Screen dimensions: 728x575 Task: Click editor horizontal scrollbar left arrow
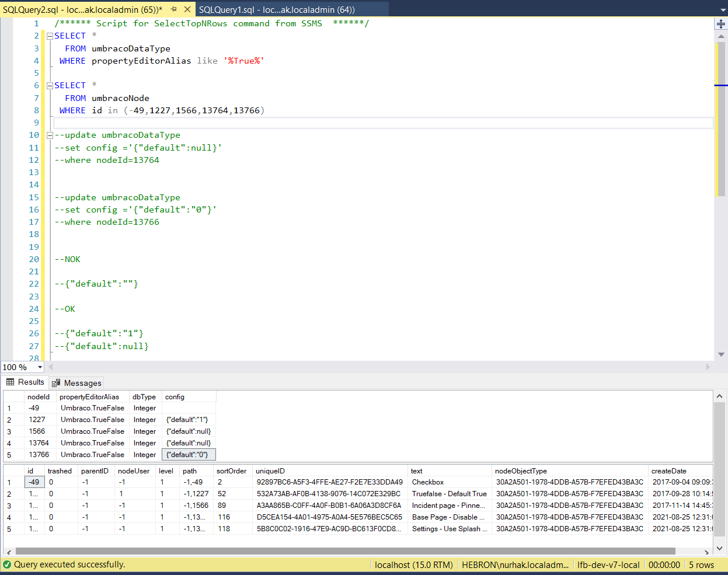tap(51, 367)
